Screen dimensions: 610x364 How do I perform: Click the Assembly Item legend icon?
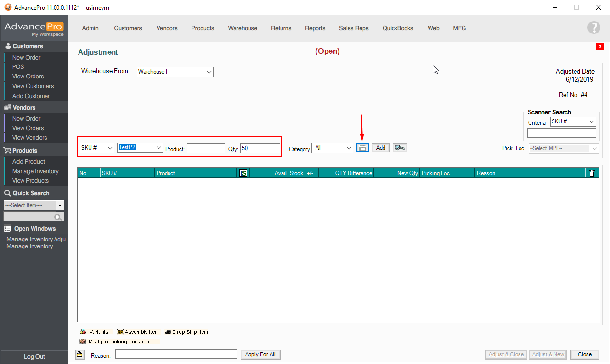121,331
